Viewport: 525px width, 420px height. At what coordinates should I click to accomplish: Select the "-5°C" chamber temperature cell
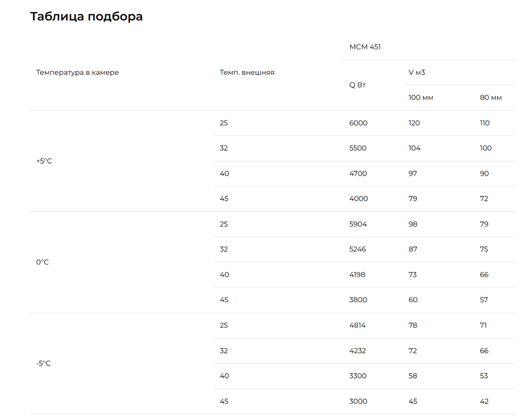pos(43,363)
